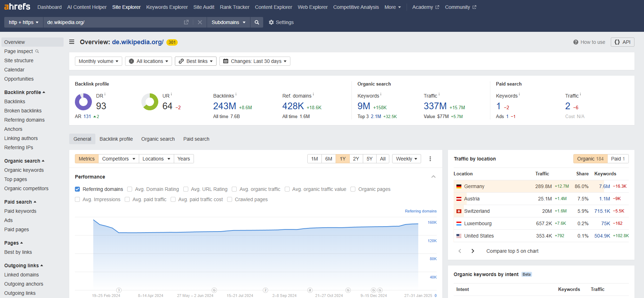
Task: Click the Switzerland flag icon
Action: pos(459,211)
